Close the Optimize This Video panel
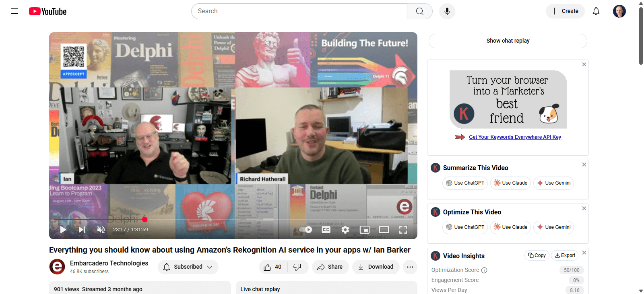The height and width of the screenshot is (294, 644). tap(584, 208)
